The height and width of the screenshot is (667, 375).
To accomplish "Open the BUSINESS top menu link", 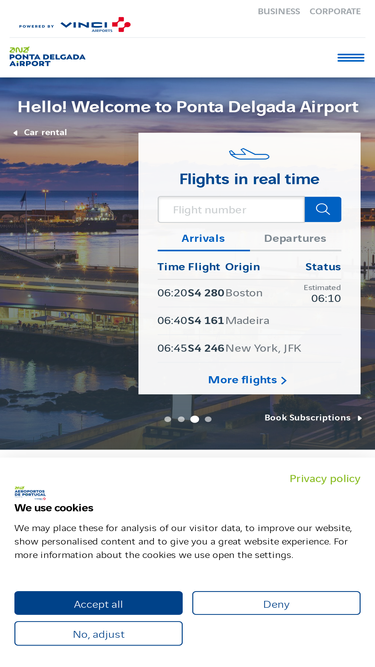I will pos(279,11).
